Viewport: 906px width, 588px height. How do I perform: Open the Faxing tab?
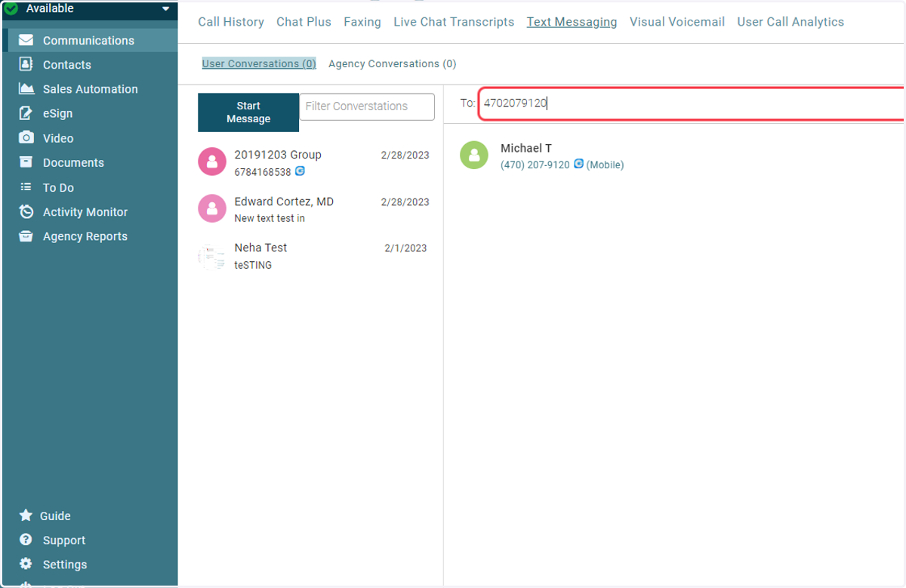click(x=362, y=22)
